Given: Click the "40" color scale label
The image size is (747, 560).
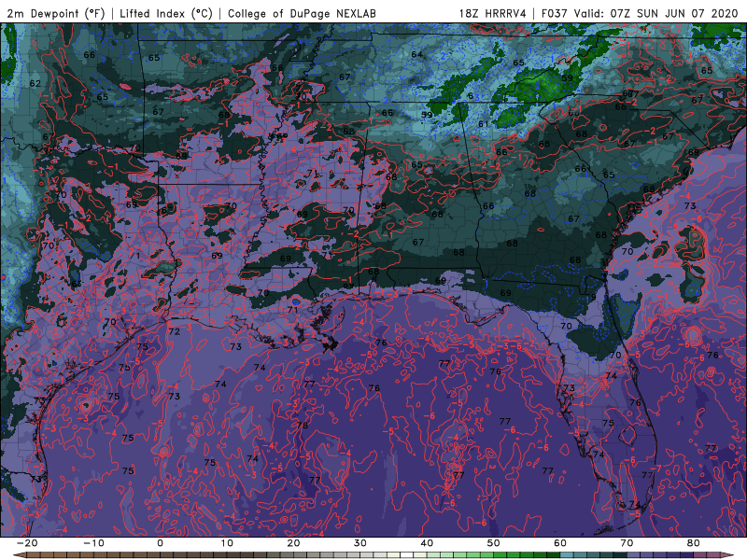Looking at the screenshot, I should coord(427,543).
